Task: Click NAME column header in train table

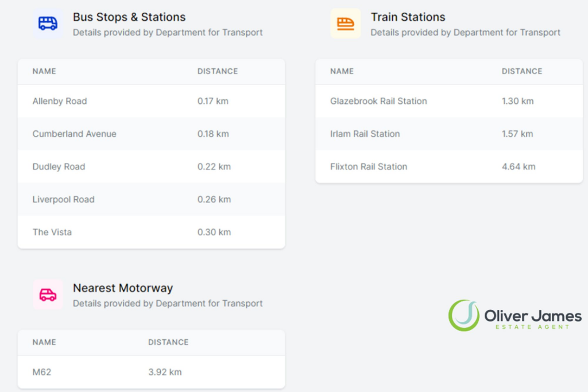Action: pos(342,71)
